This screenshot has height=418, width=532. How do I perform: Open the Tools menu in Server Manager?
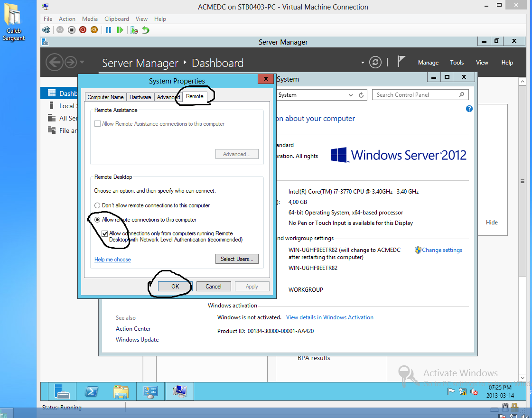click(457, 63)
